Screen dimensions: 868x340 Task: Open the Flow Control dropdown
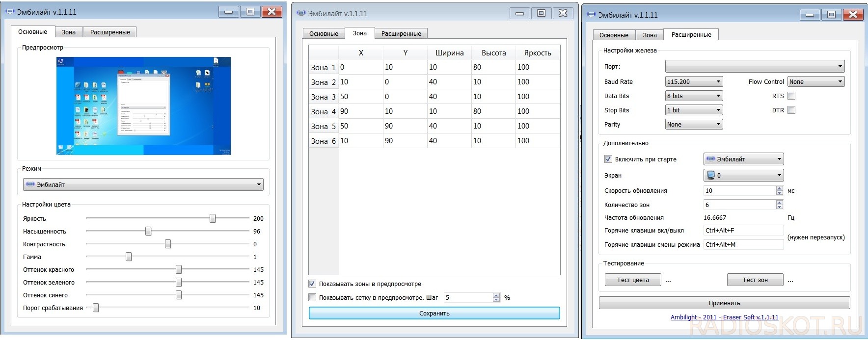(816, 82)
